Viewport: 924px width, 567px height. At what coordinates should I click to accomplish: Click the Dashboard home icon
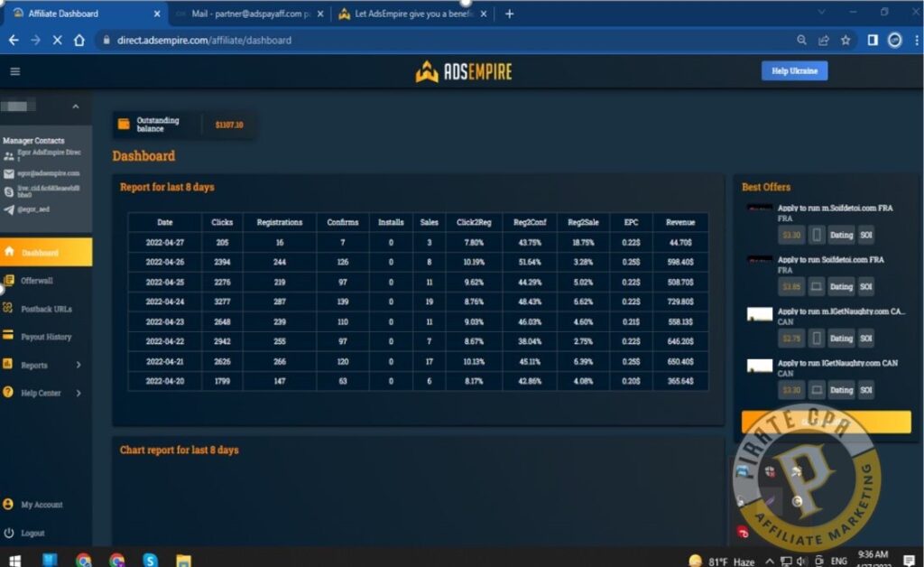(9, 252)
